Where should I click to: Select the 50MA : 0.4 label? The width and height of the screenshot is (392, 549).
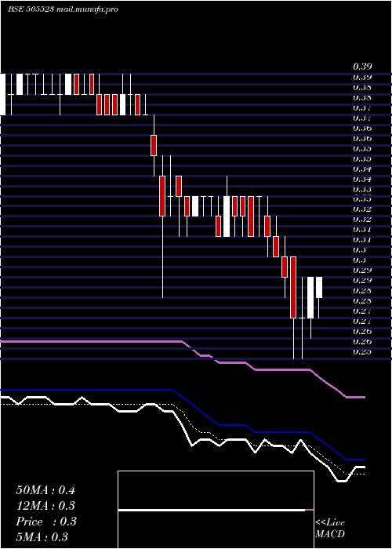point(45,490)
